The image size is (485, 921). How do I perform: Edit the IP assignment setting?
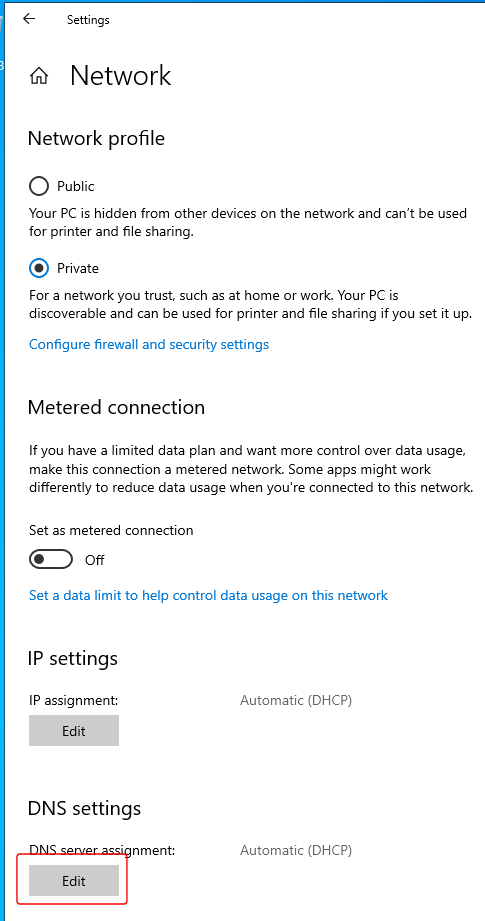point(74,731)
